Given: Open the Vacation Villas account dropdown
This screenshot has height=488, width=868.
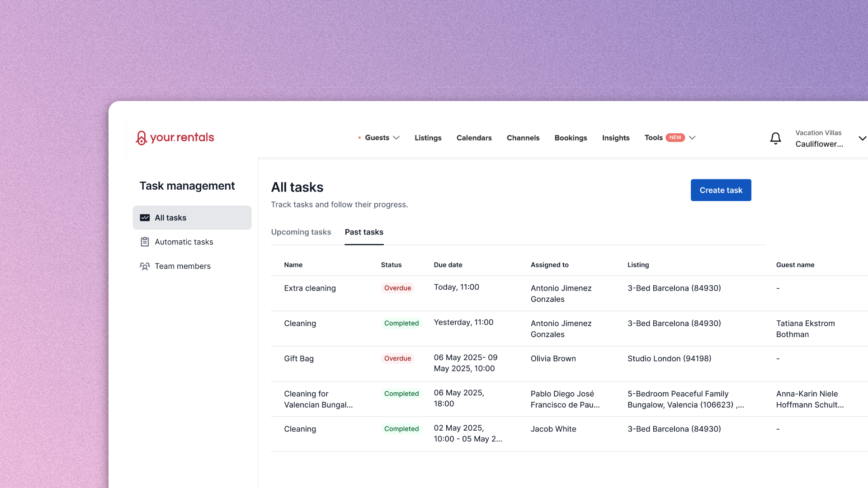Looking at the screenshot, I should [862, 138].
